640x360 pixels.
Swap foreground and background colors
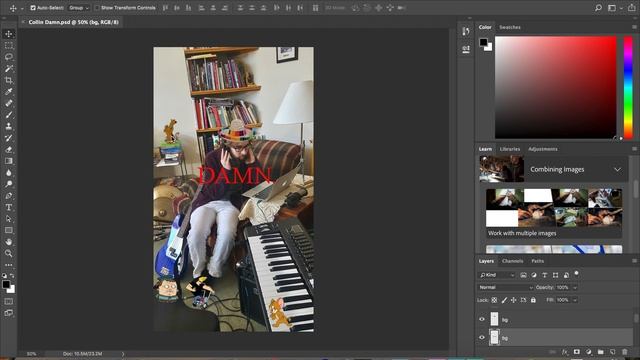(12, 276)
